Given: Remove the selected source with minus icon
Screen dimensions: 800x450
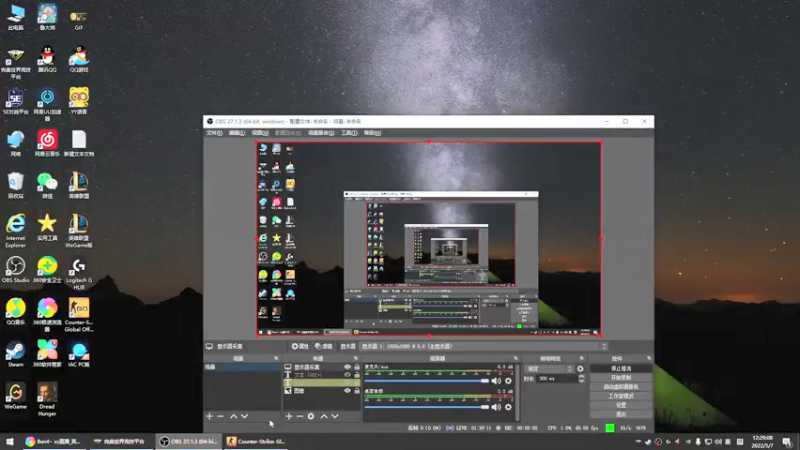Looking at the screenshot, I should 299,416.
